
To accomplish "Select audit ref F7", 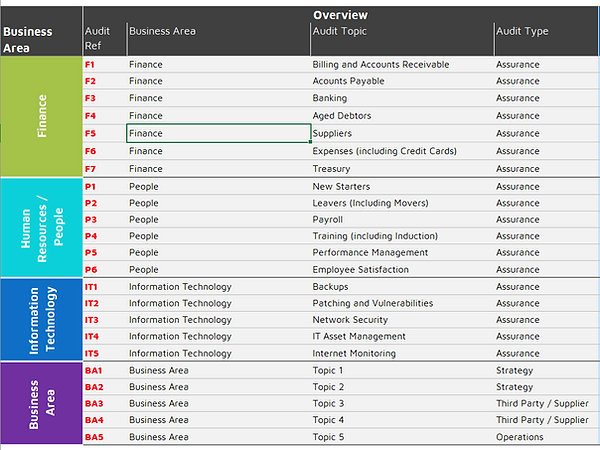I will 104,169.
